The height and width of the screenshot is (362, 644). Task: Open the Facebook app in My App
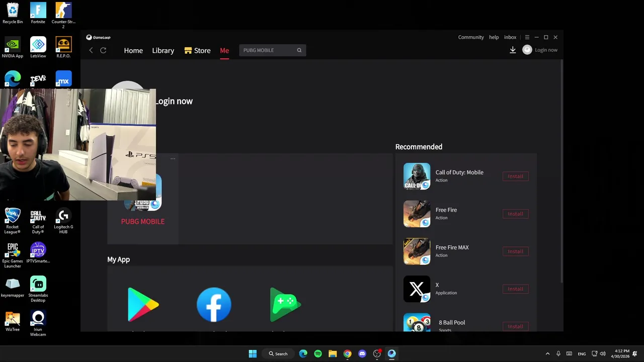(x=214, y=304)
